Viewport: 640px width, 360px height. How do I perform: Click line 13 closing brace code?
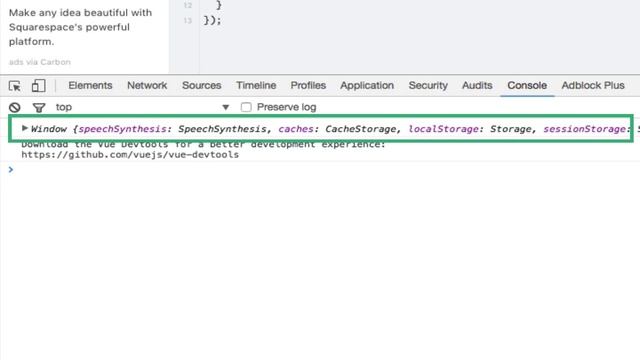212,20
